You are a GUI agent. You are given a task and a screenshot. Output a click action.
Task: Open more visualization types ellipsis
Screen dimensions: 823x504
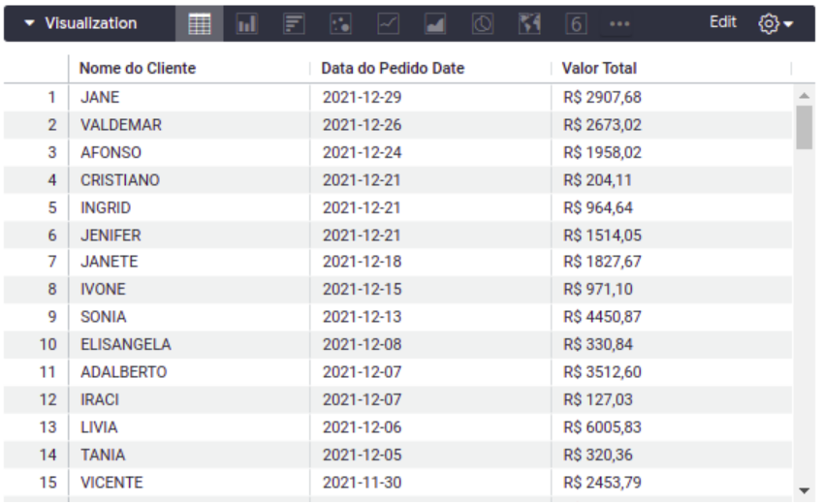pos(619,23)
